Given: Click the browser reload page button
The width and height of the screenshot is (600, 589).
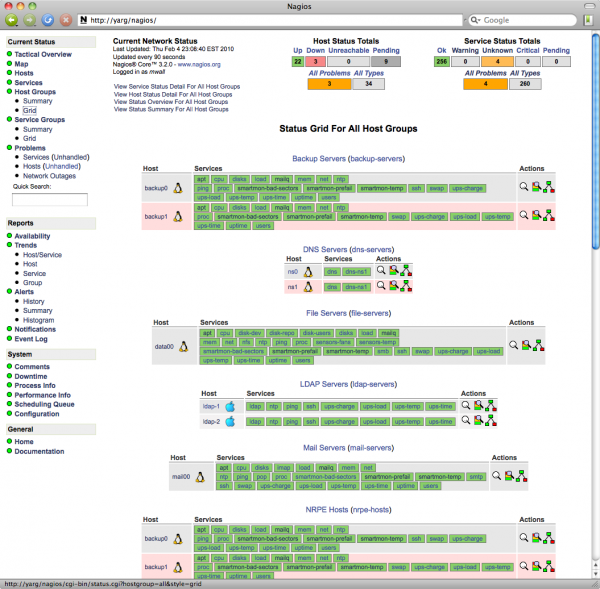Looking at the screenshot, I should [47, 19].
